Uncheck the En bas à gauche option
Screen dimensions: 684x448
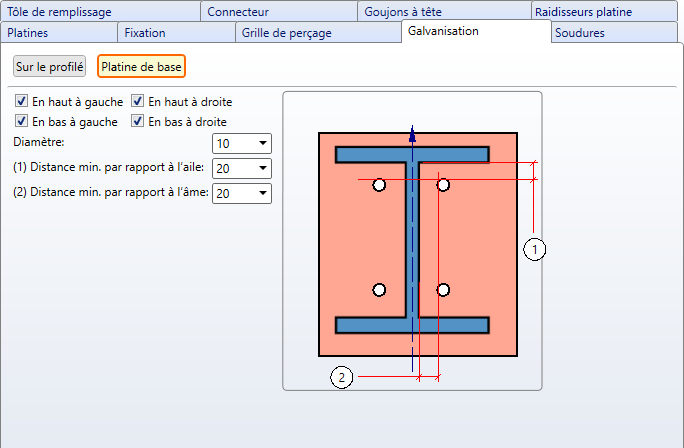(22, 122)
